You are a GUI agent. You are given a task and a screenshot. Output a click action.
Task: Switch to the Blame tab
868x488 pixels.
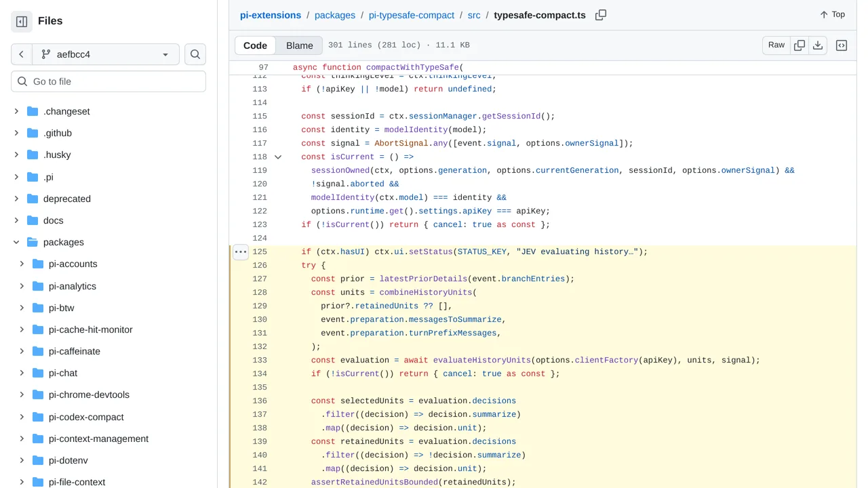[300, 45]
